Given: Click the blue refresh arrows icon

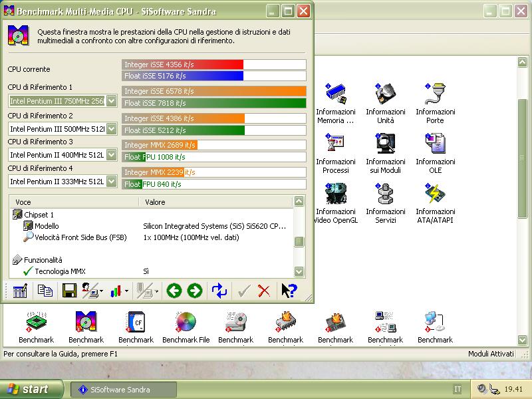Looking at the screenshot, I should [x=219, y=291].
